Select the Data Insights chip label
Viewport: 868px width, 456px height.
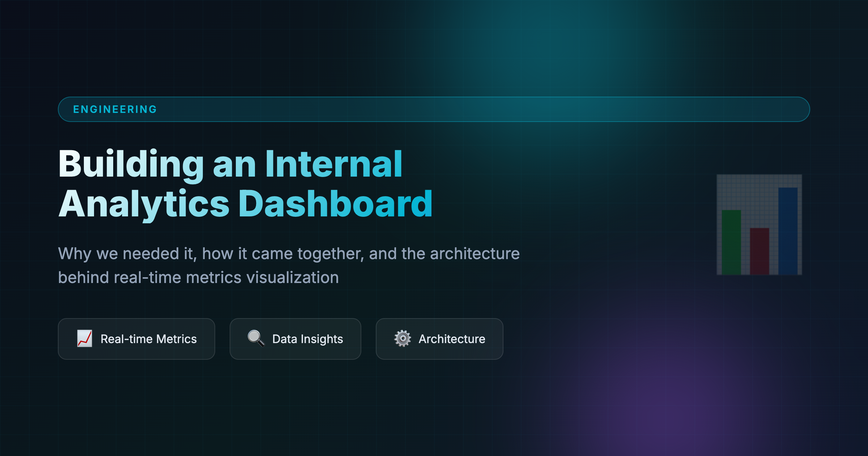[x=307, y=339]
